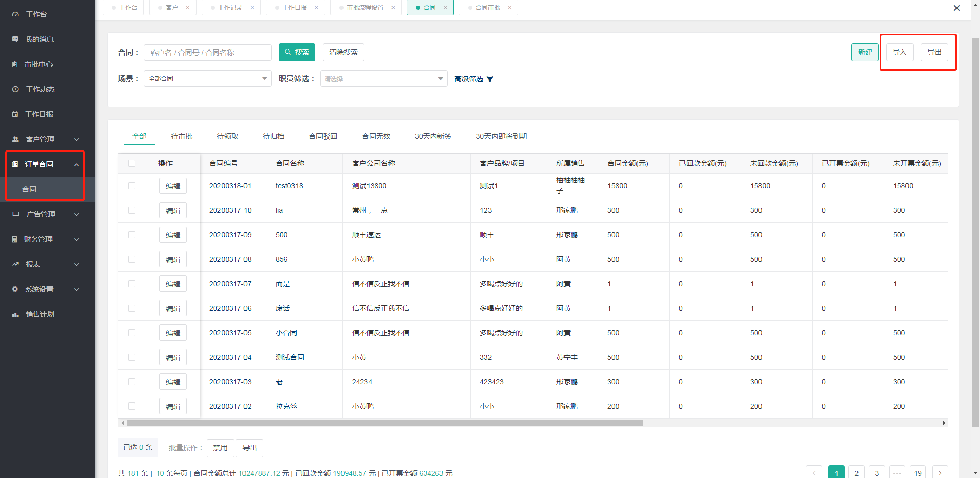The height and width of the screenshot is (478, 980).
Task: Close the 审批流程设置 tab
Action: 393,8
